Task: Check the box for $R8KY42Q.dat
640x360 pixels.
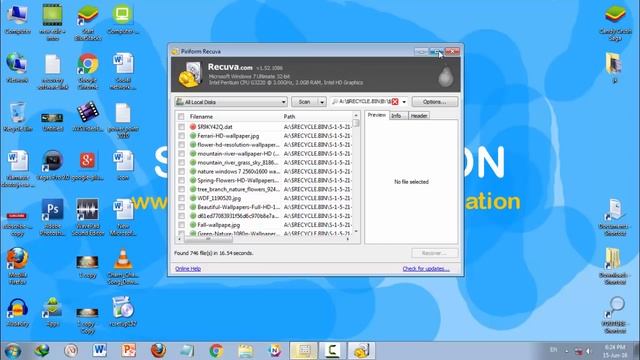Action: pyautogui.click(x=181, y=127)
